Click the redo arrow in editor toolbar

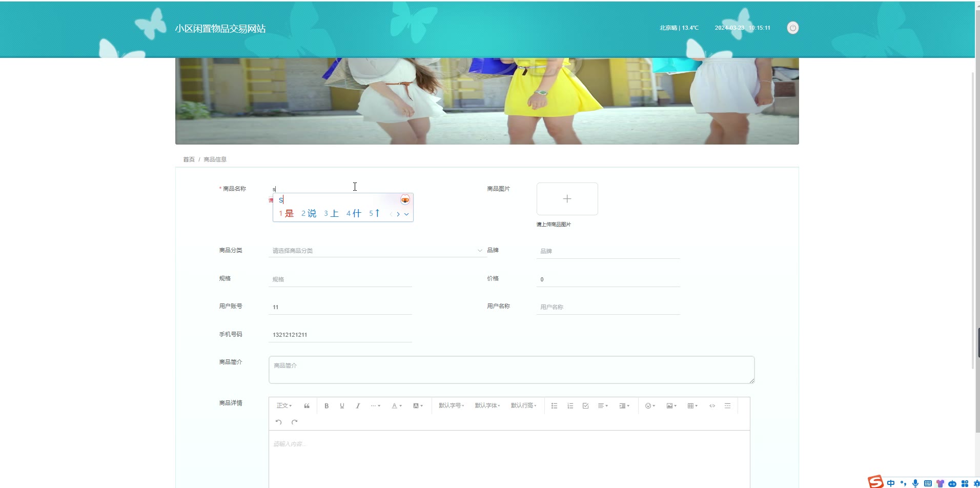tap(294, 422)
